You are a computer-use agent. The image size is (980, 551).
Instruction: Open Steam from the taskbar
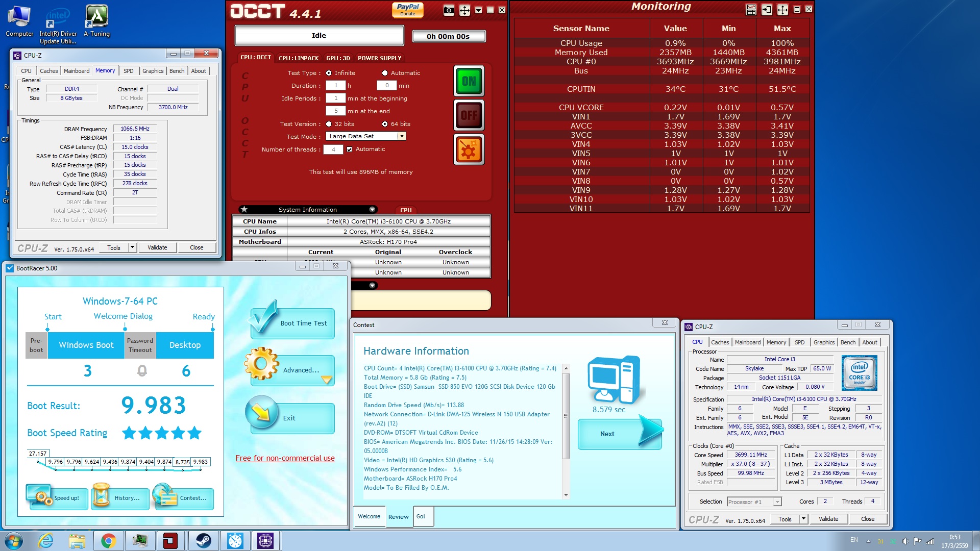tap(203, 541)
